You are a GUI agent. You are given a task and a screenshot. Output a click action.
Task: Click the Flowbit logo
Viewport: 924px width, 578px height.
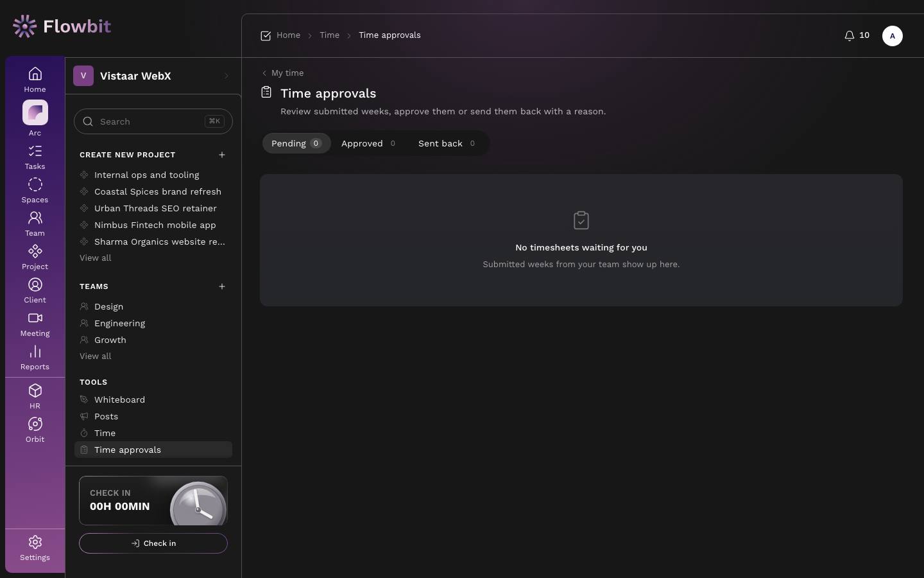coord(62,26)
